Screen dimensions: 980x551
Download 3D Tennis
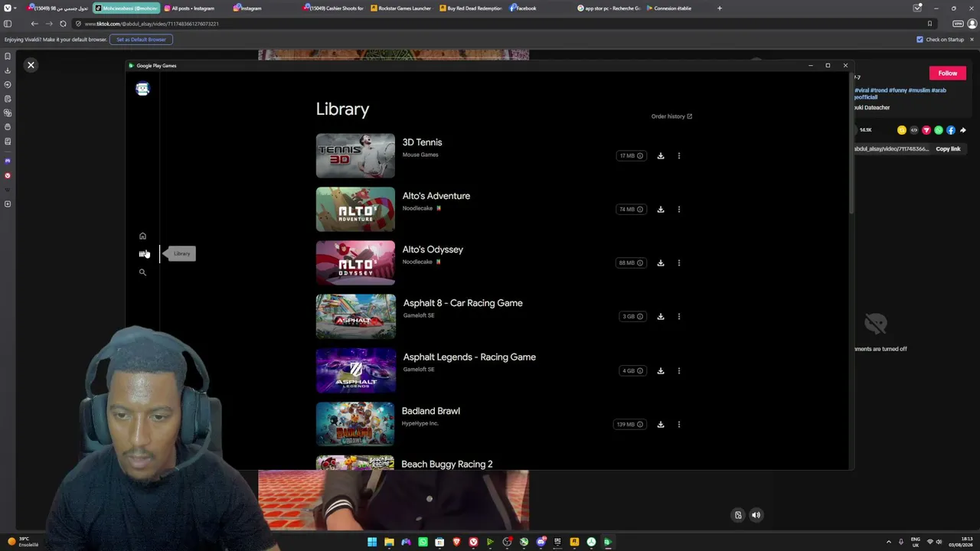661,156
